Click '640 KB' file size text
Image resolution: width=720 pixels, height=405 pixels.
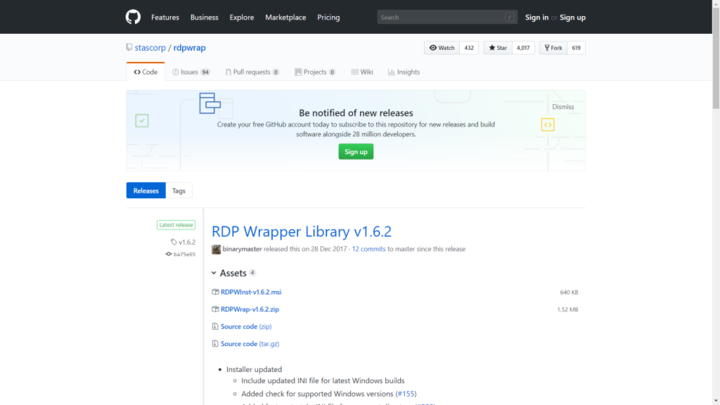pyautogui.click(x=569, y=292)
